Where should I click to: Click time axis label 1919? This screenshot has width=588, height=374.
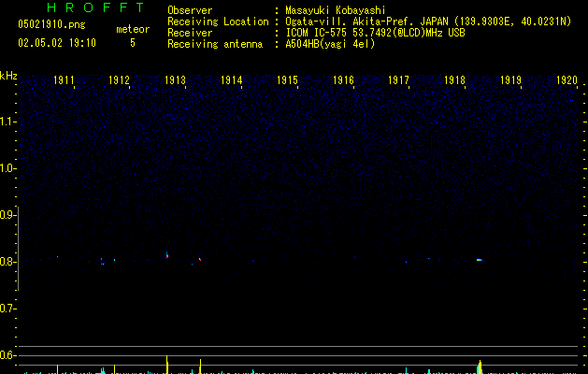[510, 80]
